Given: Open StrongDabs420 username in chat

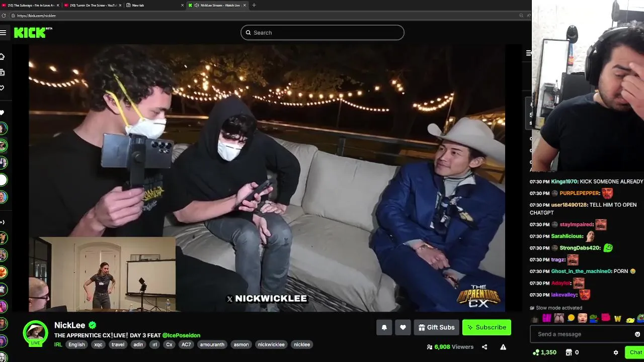Looking at the screenshot, I should 580,248.
